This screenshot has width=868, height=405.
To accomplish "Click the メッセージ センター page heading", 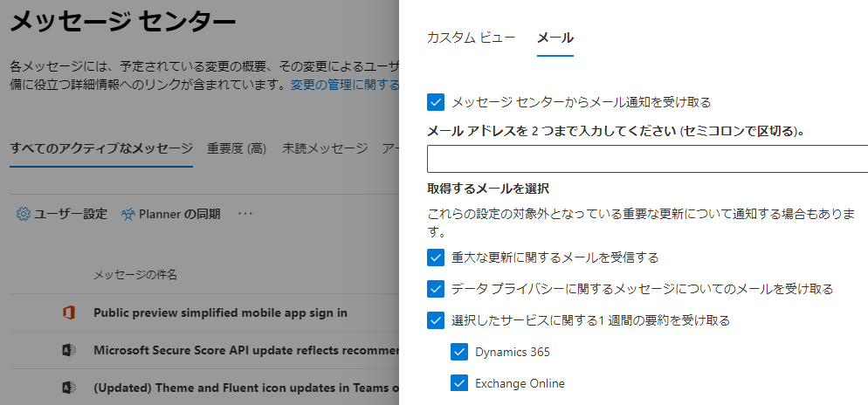I will pyautogui.click(x=123, y=22).
